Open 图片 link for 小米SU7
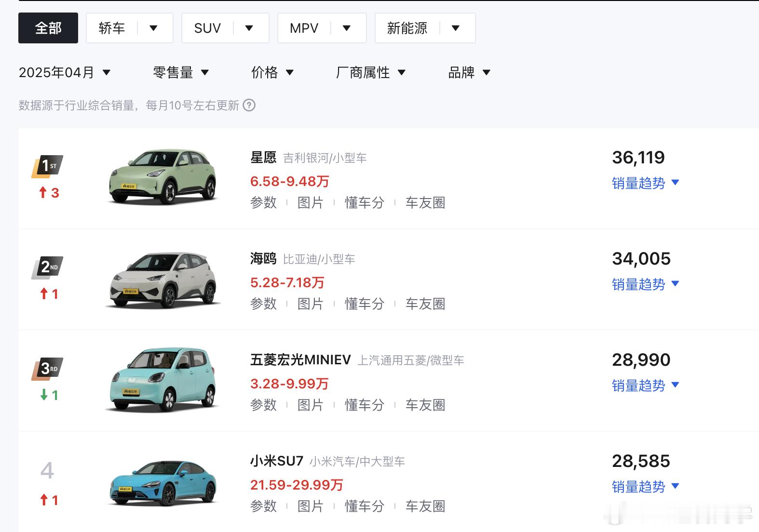The image size is (759, 532). pos(310,506)
